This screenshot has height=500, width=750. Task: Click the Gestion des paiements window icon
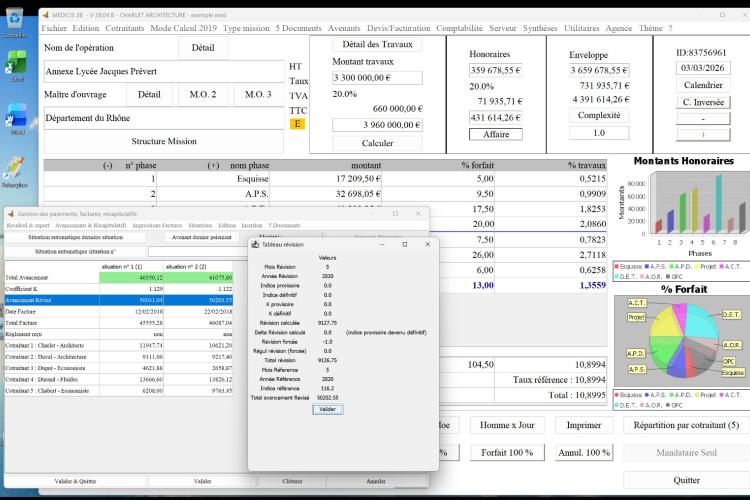pos(11,214)
